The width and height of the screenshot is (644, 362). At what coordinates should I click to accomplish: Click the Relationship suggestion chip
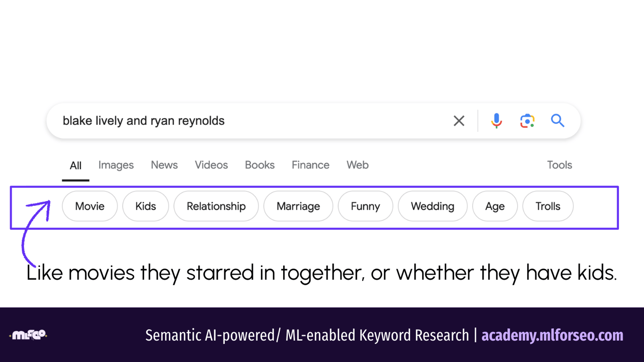point(216,206)
